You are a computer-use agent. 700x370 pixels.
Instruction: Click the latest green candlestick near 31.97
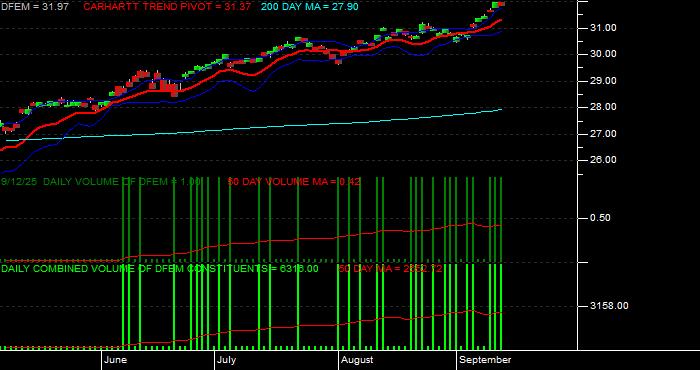496,4
